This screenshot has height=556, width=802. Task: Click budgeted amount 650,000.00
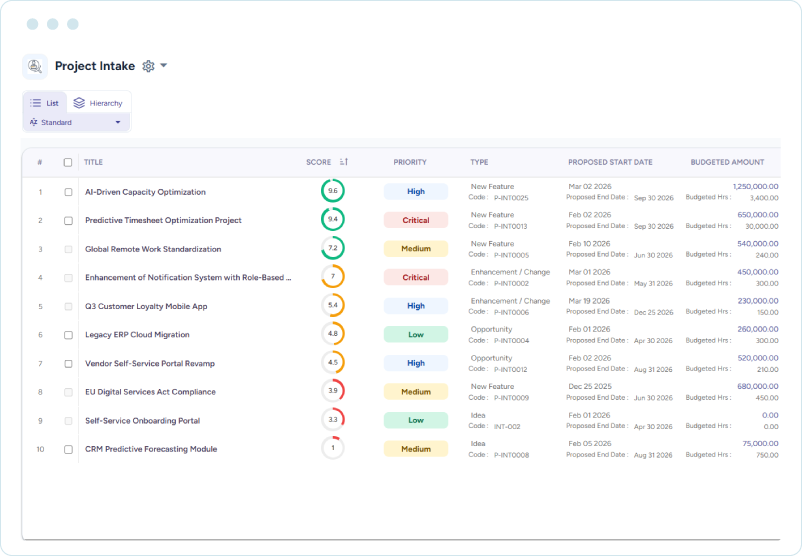click(x=758, y=215)
